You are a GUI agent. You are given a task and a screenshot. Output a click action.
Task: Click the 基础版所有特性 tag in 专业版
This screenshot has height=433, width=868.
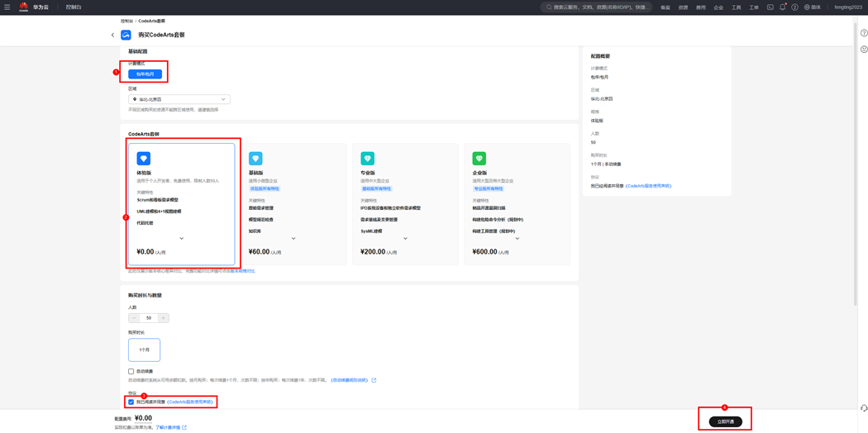(376, 188)
